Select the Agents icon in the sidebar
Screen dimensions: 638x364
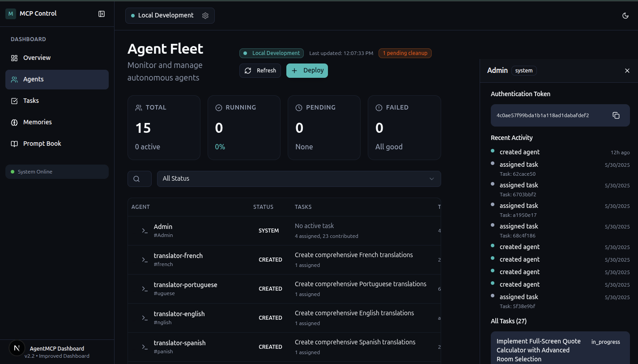(x=15, y=79)
